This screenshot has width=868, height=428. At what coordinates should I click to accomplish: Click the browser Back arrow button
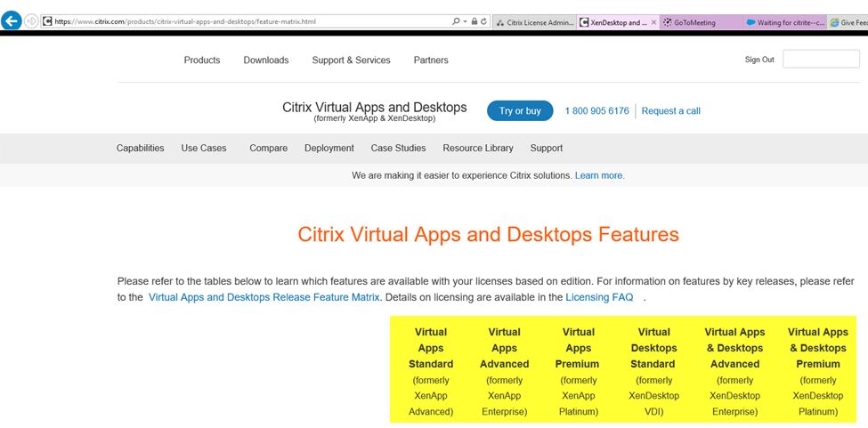click(x=12, y=21)
